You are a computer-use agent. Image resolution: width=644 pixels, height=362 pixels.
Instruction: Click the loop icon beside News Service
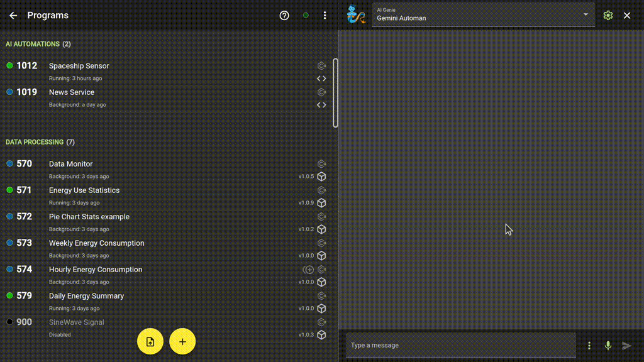(x=321, y=92)
